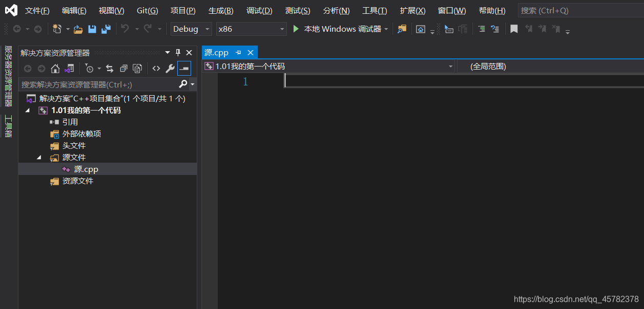Toggle auto-hide pin for Solution Explorer panel

[x=178, y=53]
